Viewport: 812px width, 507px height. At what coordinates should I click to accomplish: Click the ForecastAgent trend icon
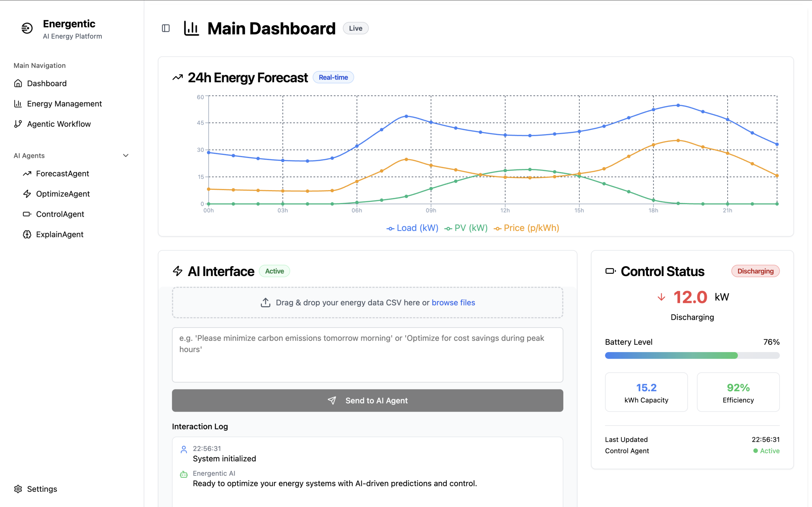[27, 173]
